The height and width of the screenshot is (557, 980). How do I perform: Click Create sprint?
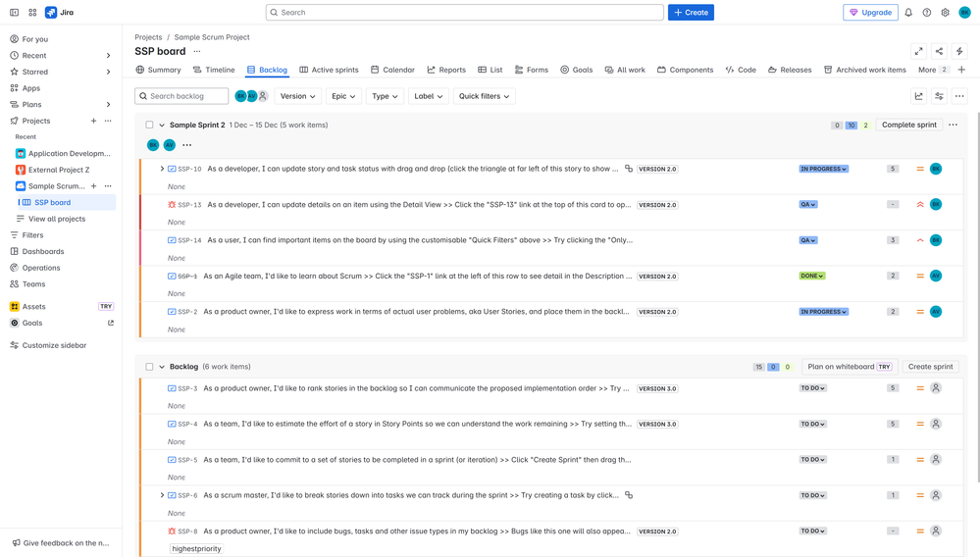coord(930,367)
